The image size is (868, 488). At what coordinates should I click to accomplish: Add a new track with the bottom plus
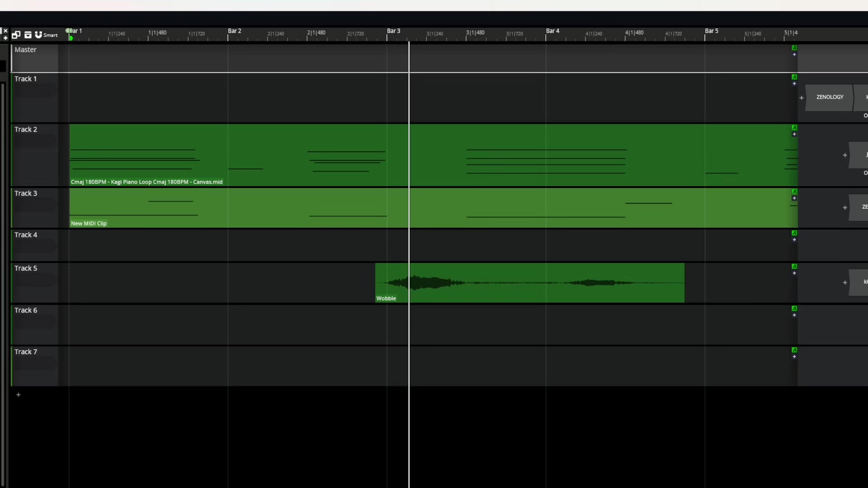[19, 394]
